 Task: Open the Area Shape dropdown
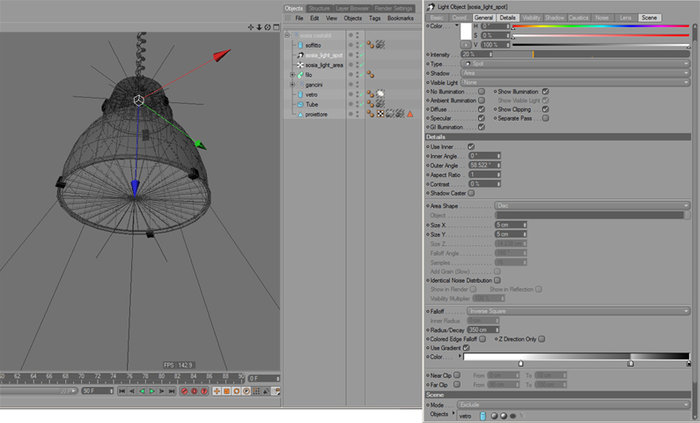tap(592, 206)
